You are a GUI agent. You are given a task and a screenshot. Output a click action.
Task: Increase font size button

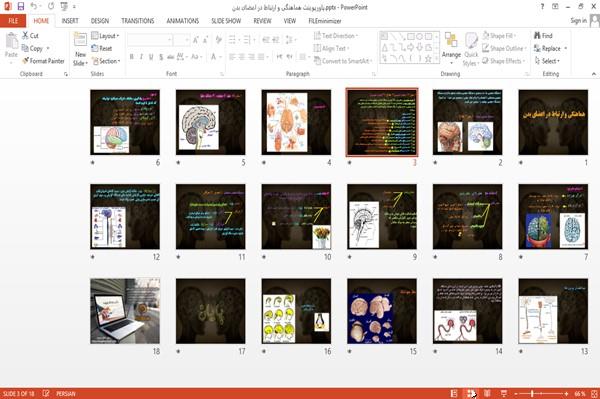[196, 39]
